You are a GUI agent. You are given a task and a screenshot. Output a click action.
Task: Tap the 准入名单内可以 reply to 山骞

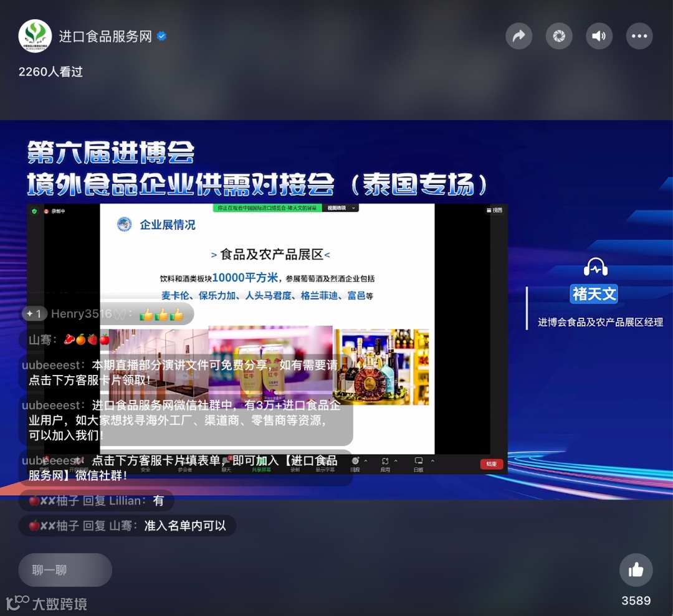[x=127, y=526]
